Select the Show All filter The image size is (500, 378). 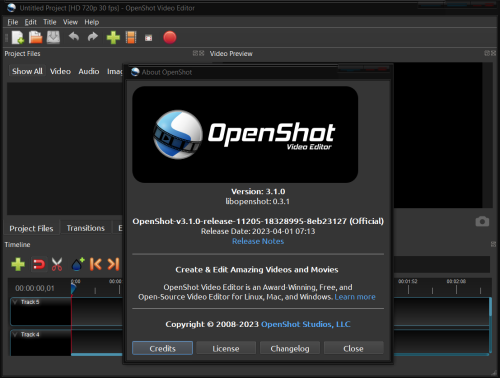tap(27, 71)
